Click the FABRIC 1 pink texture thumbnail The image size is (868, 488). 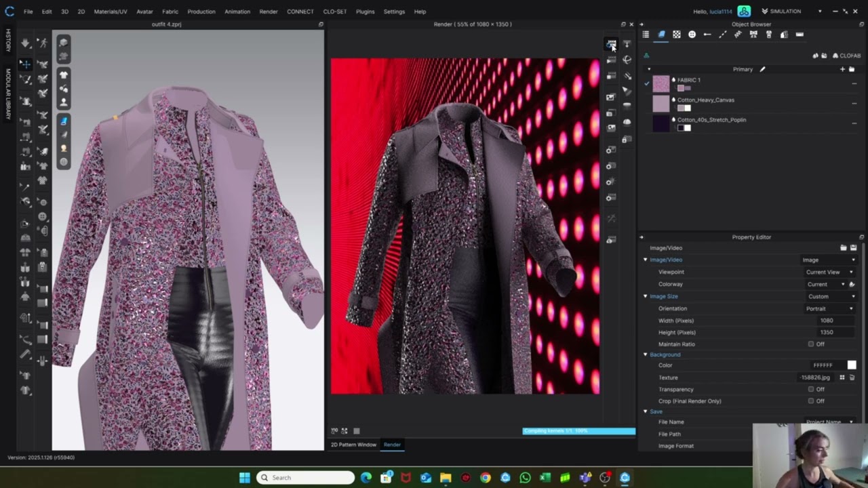tap(661, 84)
